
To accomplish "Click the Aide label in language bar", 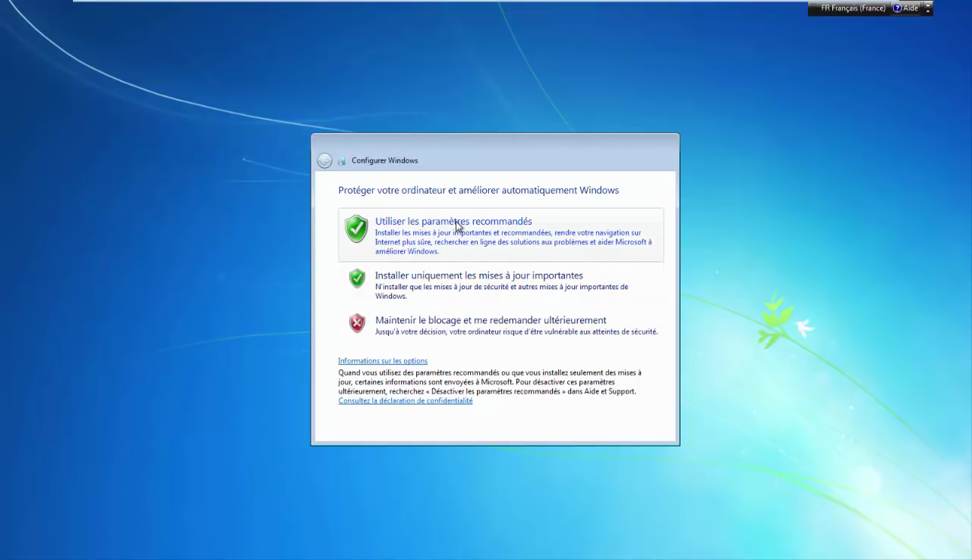I will (910, 8).
